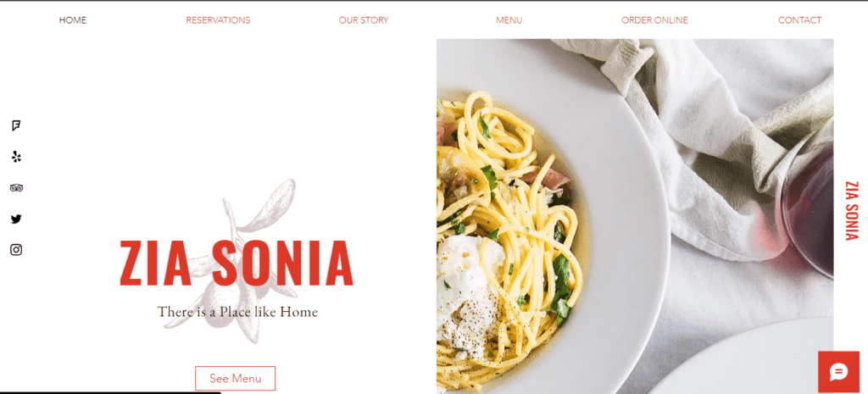Open the Instagram camera icon
The width and height of the screenshot is (868, 394).
click(16, 250)
